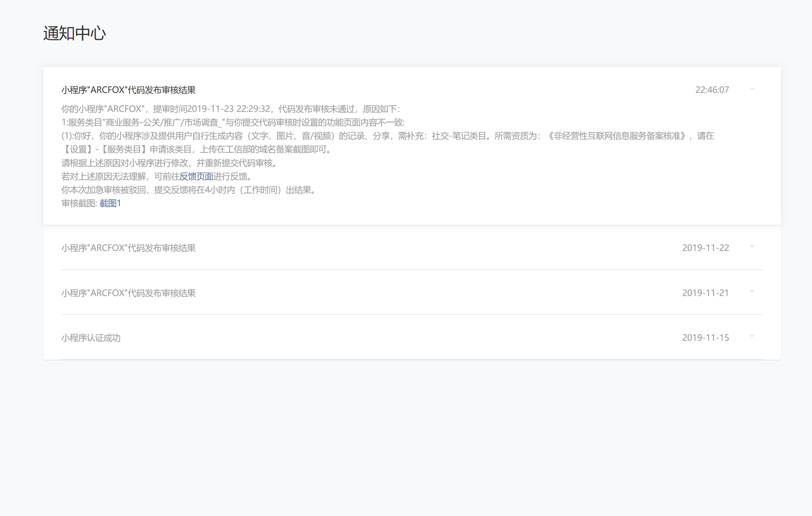Click the 2019-11-15 date

click(706, 338)
